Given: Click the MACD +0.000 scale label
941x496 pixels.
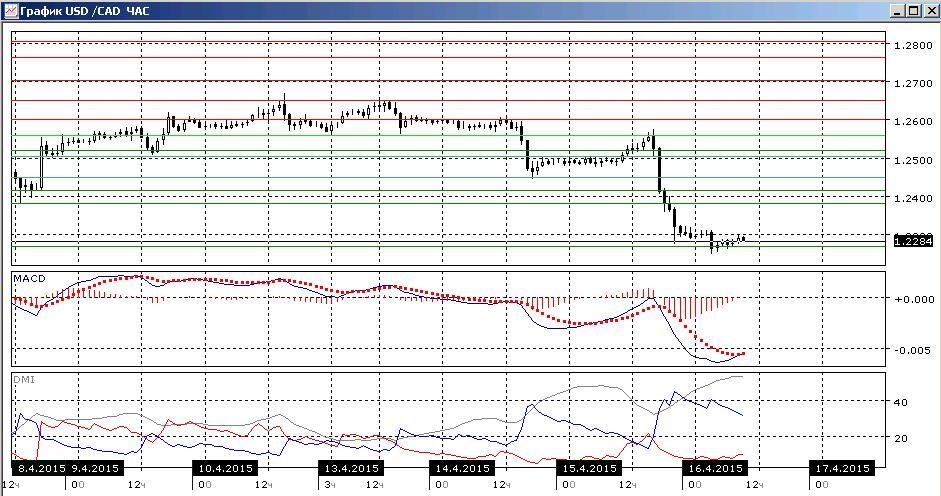Looking at the screenshot, I should (x=913, y=299).
